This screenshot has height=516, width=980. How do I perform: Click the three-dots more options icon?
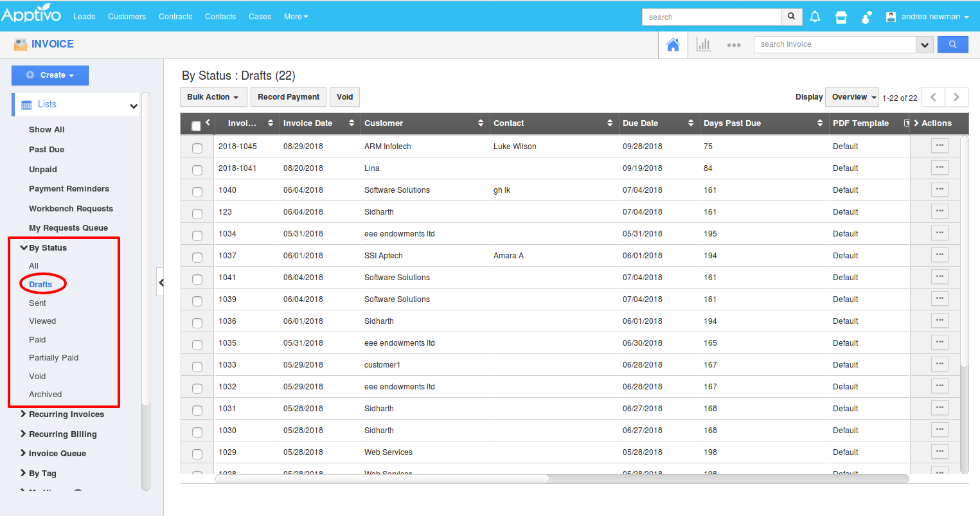pos(734,45)
